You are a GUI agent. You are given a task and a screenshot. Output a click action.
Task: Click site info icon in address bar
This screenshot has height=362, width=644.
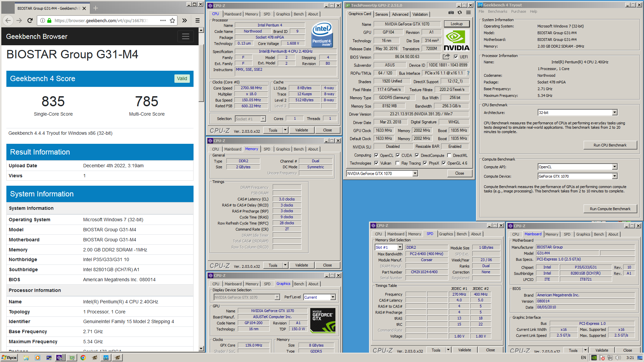click(43, 20)
